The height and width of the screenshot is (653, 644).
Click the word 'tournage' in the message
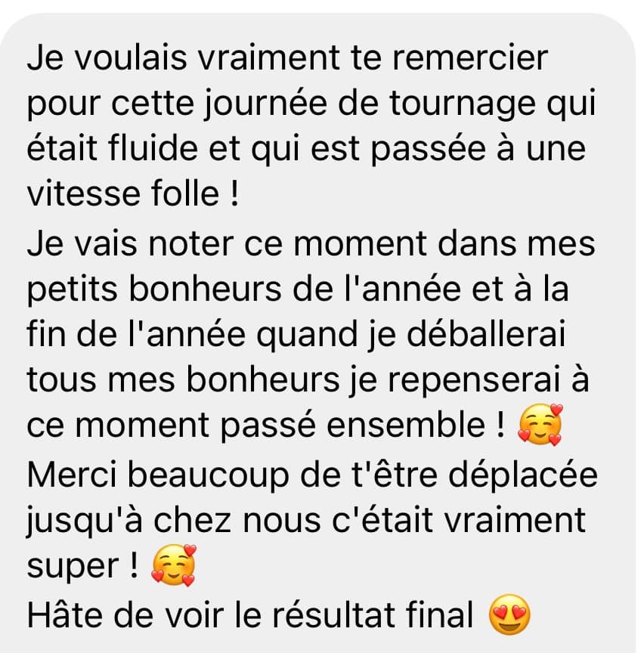[x=463, y=104]
